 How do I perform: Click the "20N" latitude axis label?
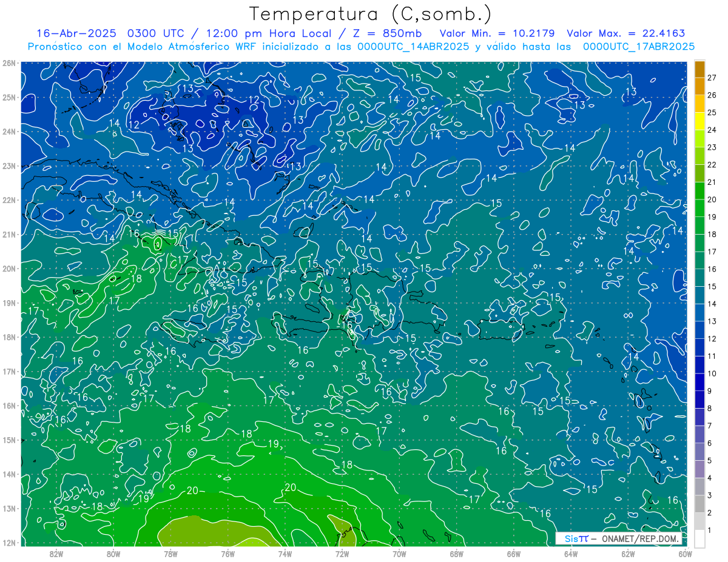[x=8, y=269]
